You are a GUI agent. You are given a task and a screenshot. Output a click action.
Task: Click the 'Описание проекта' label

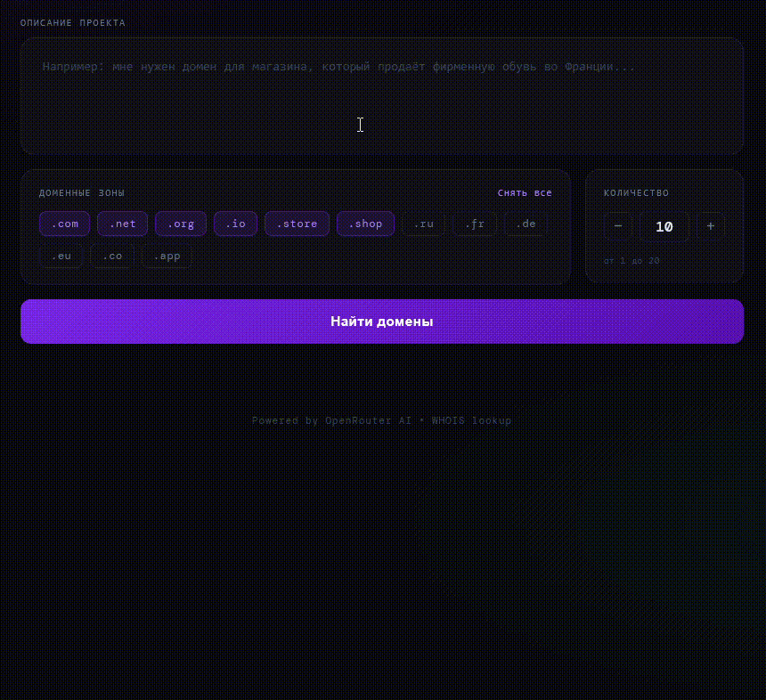(x=73, y=23)
